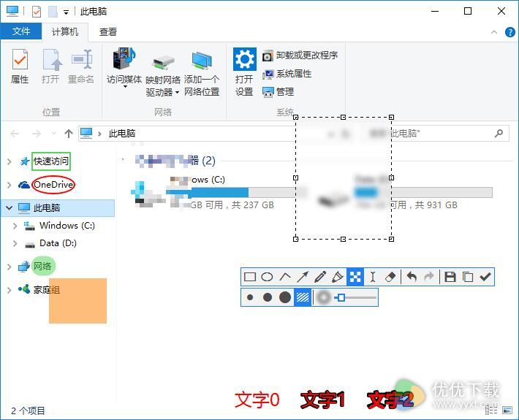Select OneDrive in the sidebar
Image resolution: width=519 pixels, height=420 pixels.
tap(53, 185)
